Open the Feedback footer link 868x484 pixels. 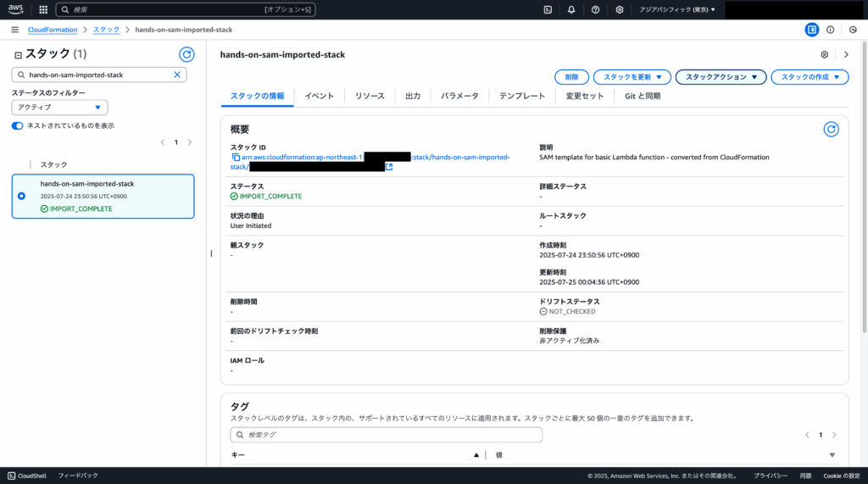(x=78, y=476)
